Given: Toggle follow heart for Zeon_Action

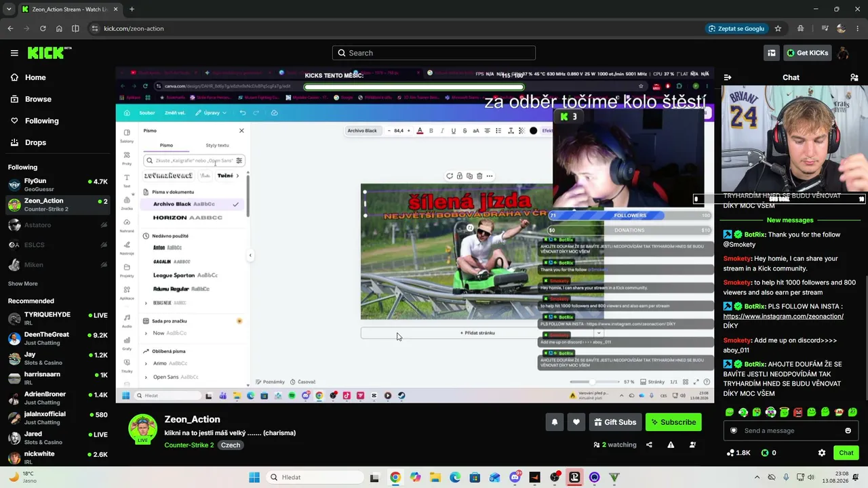Looking at the screenshot, I should [x=576, y=422].
